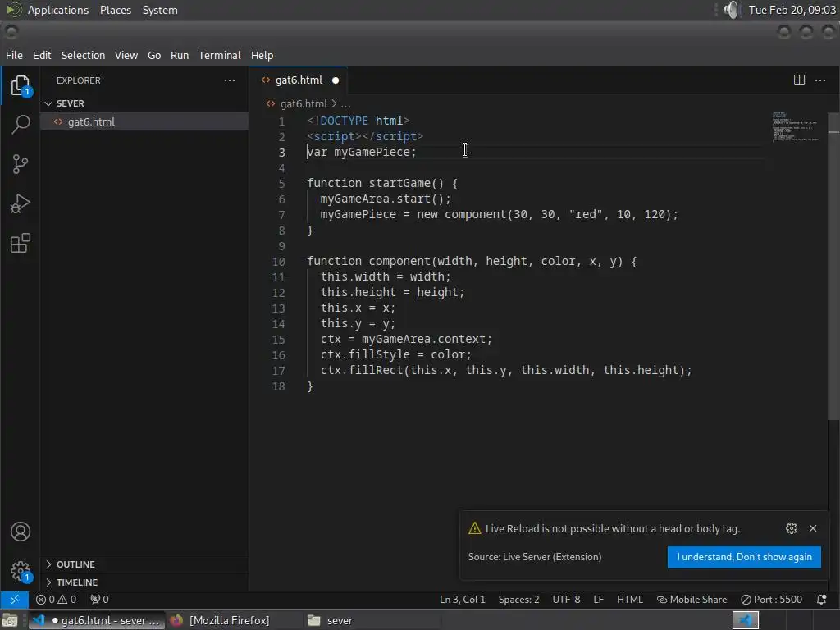Click Port : 5500 Live Server status item

point(771,600)
